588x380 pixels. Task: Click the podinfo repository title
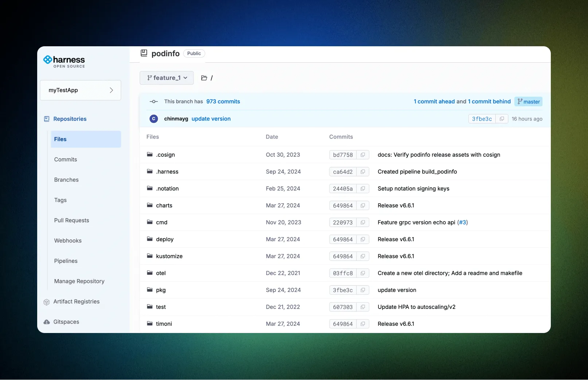pyautogui.click(x=166, y=54)
